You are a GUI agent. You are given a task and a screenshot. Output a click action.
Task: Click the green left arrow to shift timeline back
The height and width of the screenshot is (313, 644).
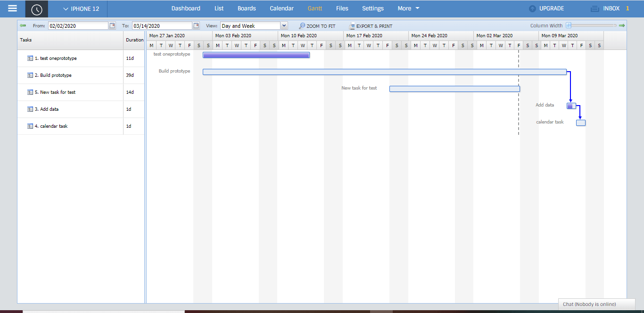[23, 25]
